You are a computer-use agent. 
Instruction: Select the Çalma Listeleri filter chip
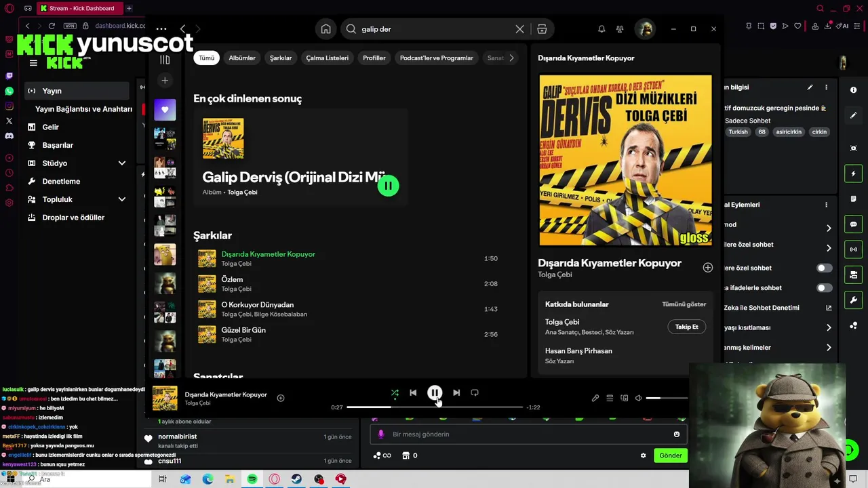[328, 58]
